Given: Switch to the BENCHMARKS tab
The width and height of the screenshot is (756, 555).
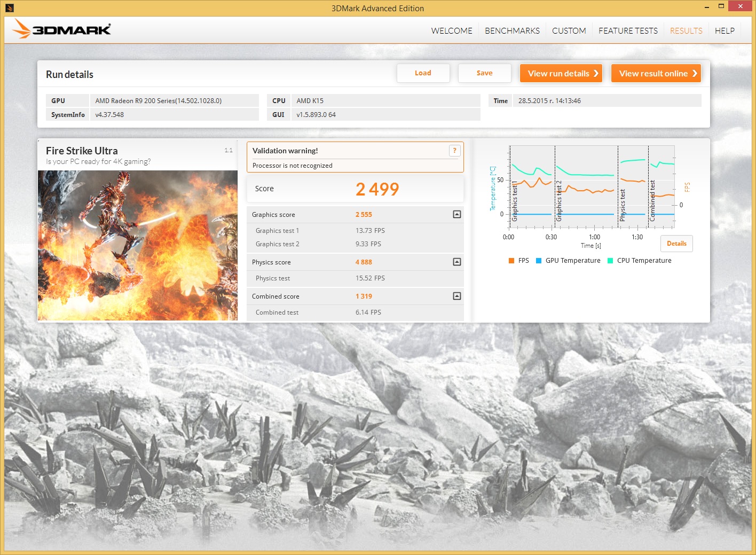Looking at the screenshot, I should (x=512, y=31).
